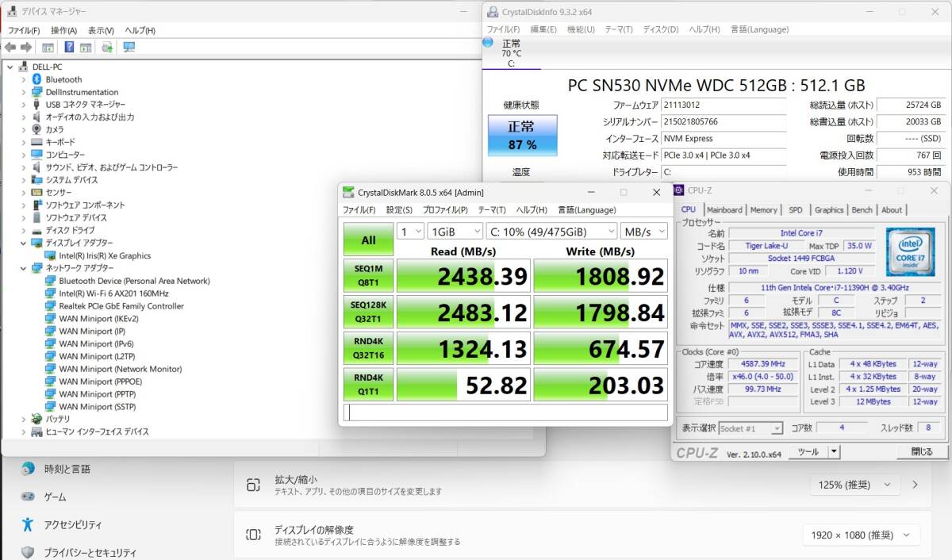Click the カメラ category icon
The height and width of the screenshot is (560, 952).
(x=36, y=129)
